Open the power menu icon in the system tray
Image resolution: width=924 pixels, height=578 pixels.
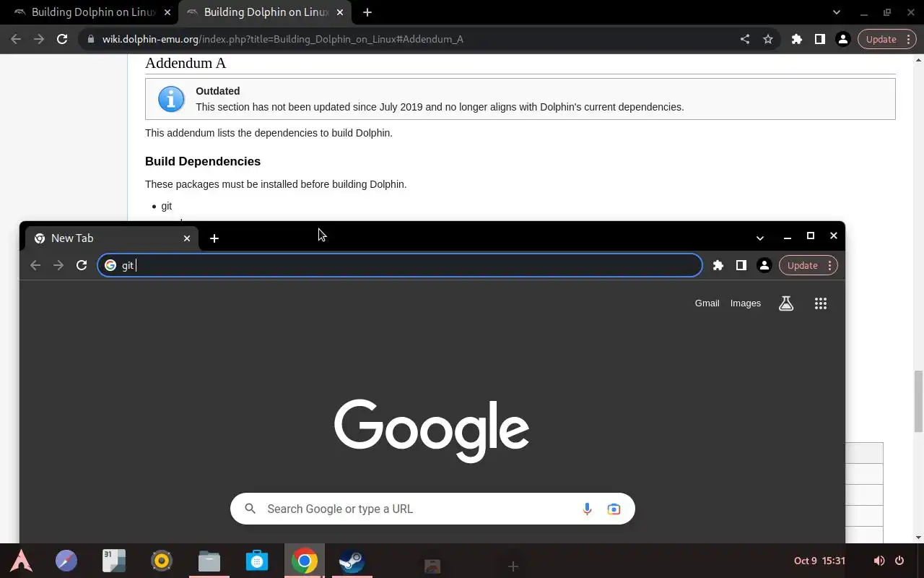(899, 561)
